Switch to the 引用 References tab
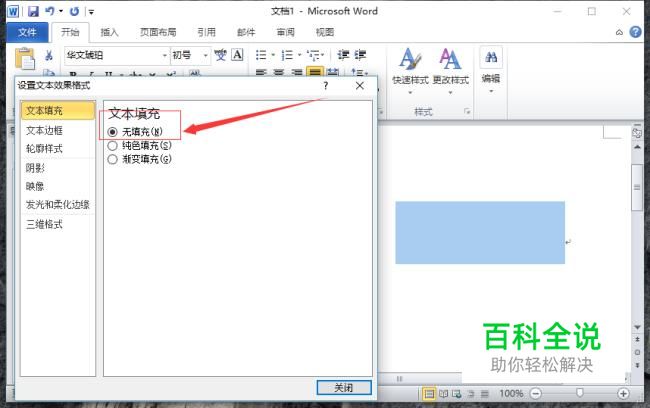The image size is (650, 408). point(206,32)
